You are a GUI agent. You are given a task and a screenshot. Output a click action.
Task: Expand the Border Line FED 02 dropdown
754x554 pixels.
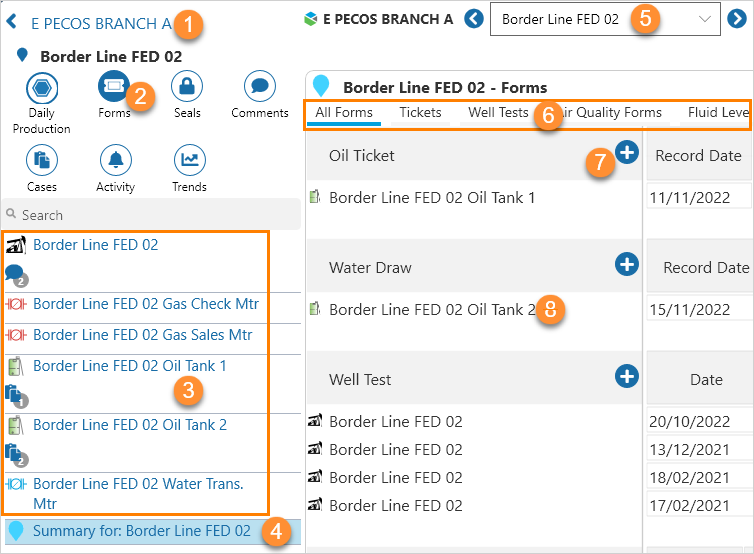tap(705, 19)
